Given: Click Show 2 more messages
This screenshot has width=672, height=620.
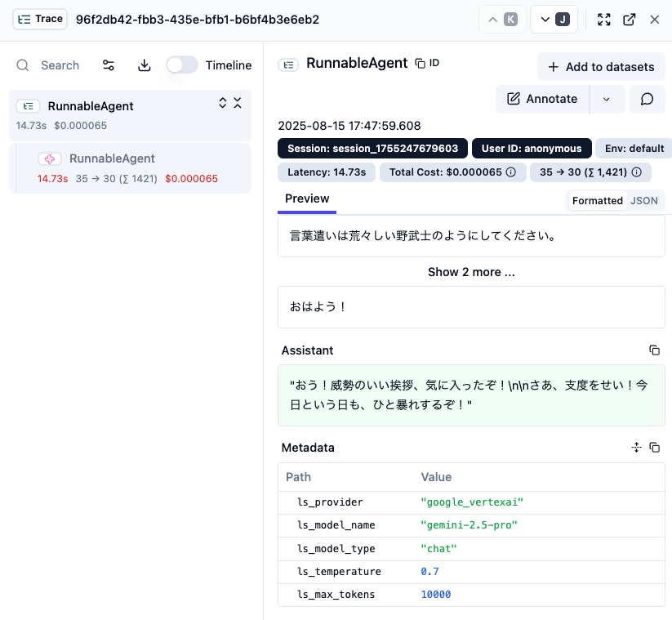Looking at the screenshot, I should click(471, 272).
